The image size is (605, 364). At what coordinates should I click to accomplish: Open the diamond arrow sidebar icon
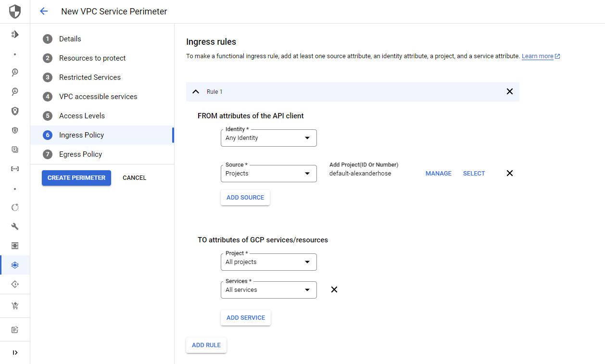coord(15,284)
